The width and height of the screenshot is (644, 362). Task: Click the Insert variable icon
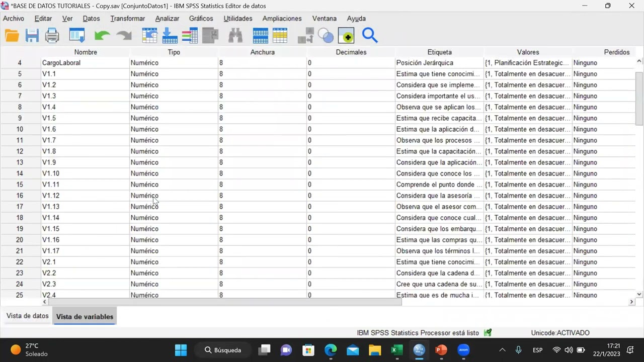pos(280,36)
